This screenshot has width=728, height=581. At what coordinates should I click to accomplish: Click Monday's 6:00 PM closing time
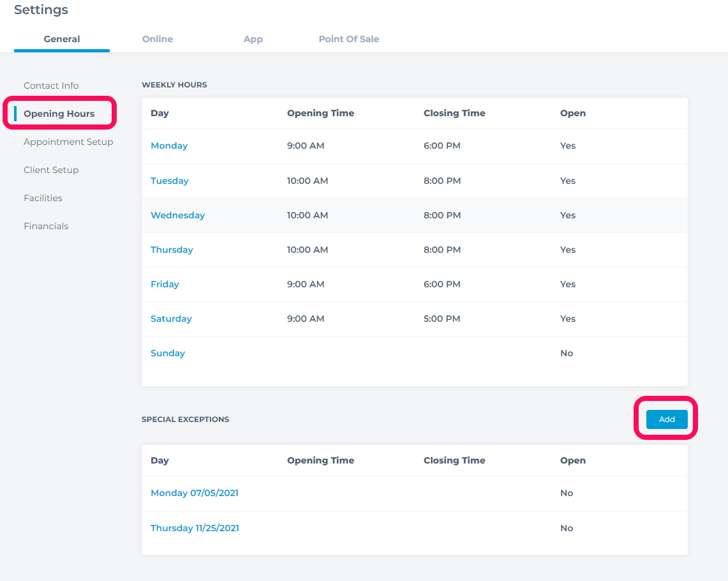(442, 146)
